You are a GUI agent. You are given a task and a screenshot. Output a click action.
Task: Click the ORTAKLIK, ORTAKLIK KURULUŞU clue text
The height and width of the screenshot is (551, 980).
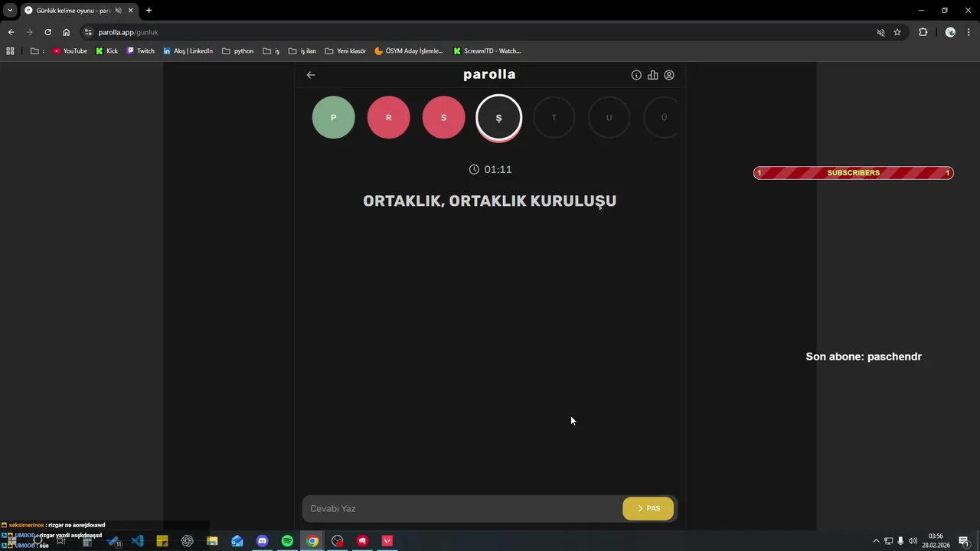490,201
